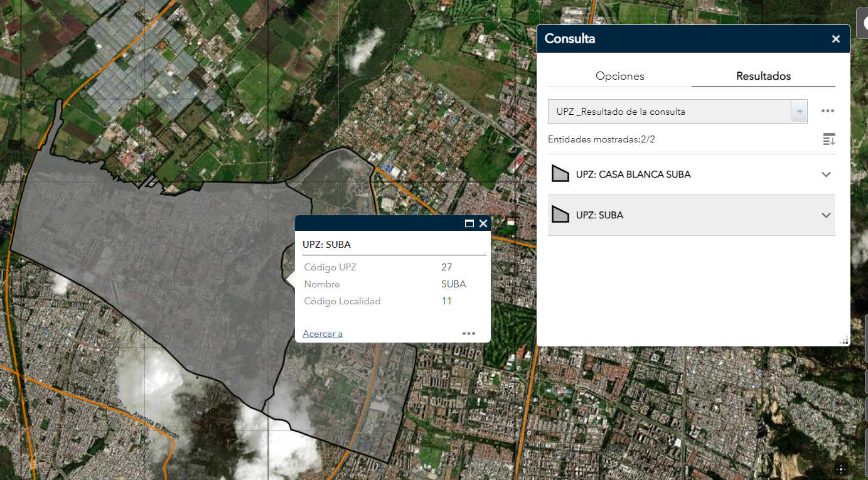
Task: Click the polygon icon for CASA BLANCA SUBA
Action: tap(560, 174)
